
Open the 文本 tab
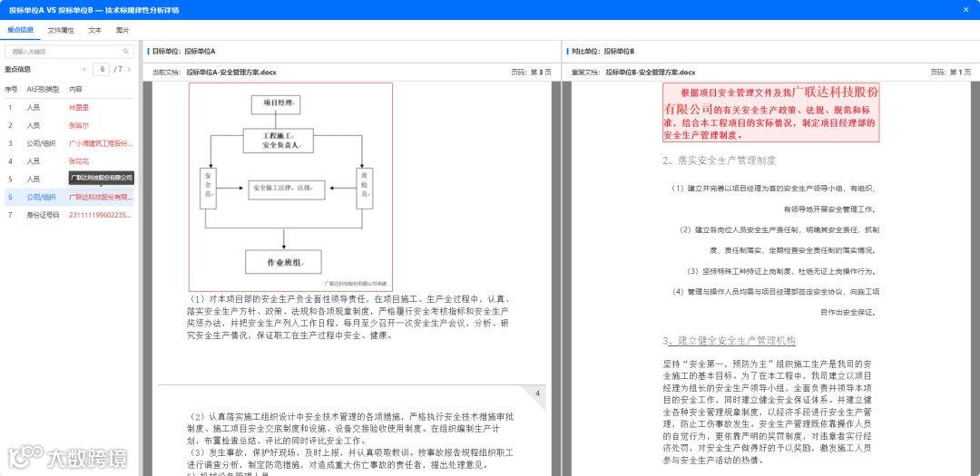[x=95, y=30]
